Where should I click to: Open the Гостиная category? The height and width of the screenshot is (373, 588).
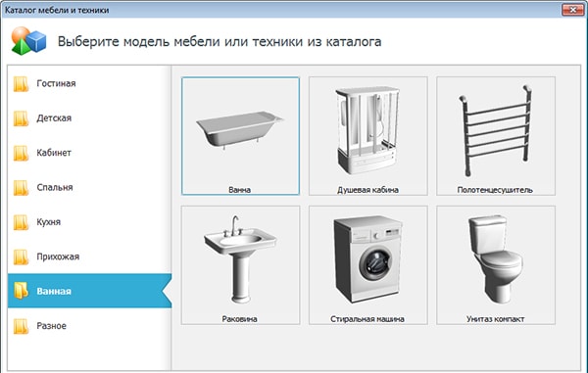click(56, 83)
